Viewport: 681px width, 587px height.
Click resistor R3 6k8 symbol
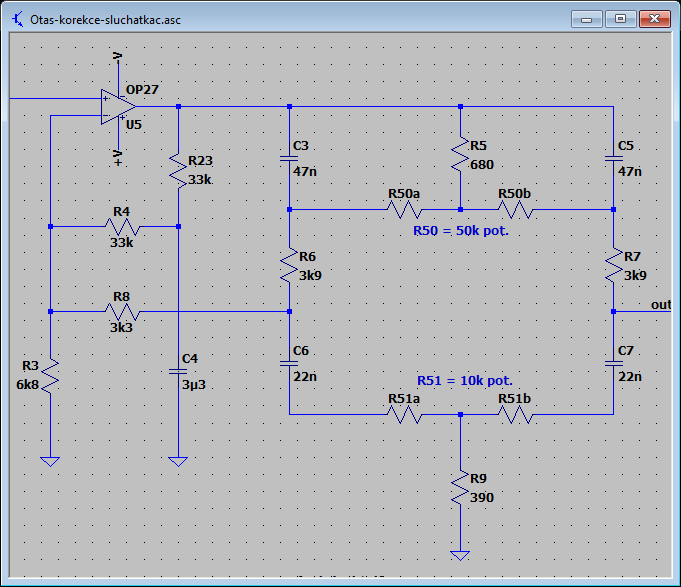point(50,376)
